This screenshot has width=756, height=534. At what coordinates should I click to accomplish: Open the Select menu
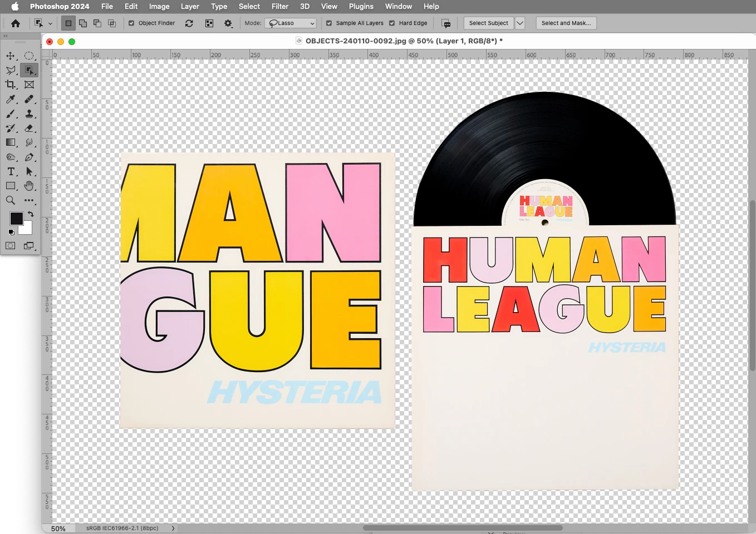click(249, 6)
